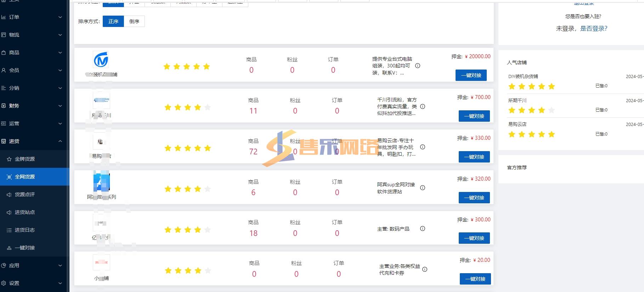
Task: Click the 商品 bag icon in sidebar
Action: coord(4,53)
